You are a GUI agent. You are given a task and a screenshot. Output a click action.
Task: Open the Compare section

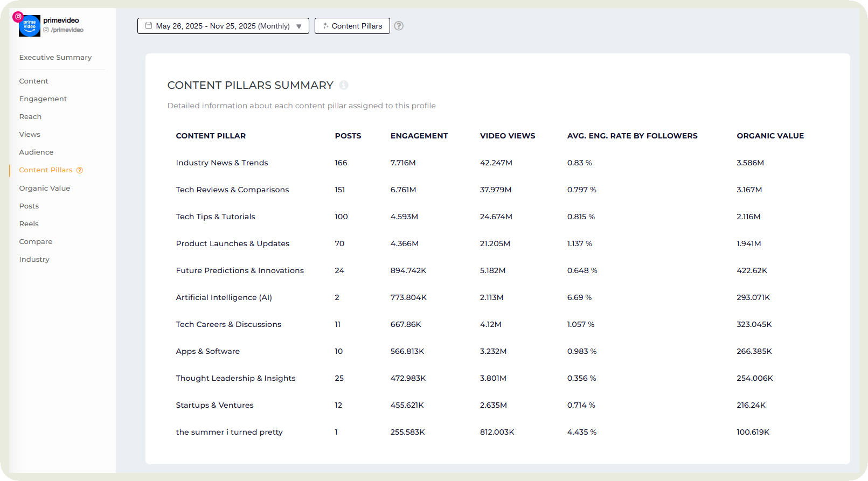tap(36, 241)
